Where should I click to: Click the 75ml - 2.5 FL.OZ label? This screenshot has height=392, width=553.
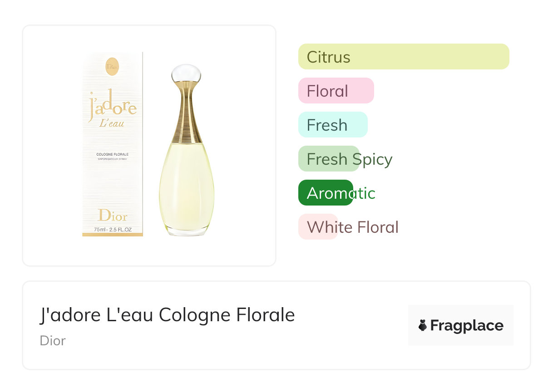click(113, 230)
